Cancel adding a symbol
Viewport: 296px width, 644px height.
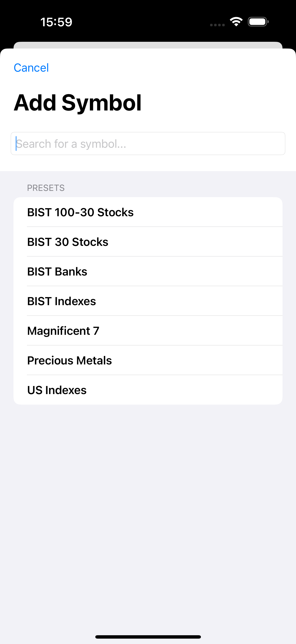(x=31, y=68)
